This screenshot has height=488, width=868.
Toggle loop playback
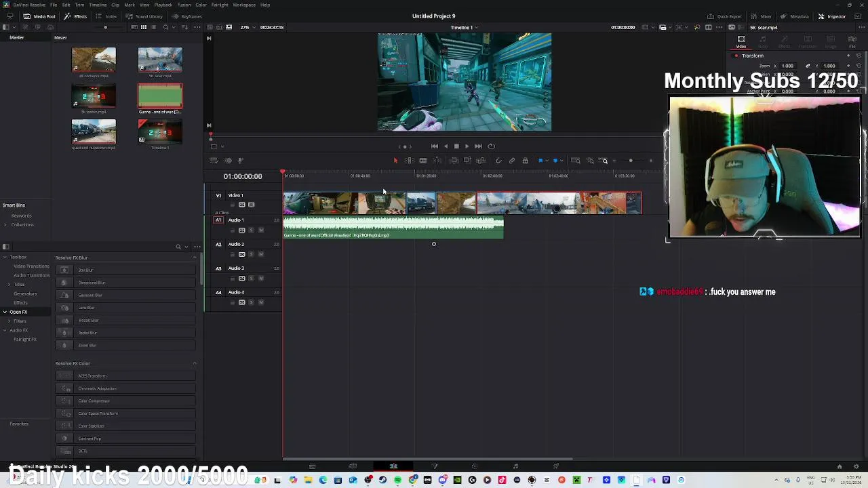point(491,146)
